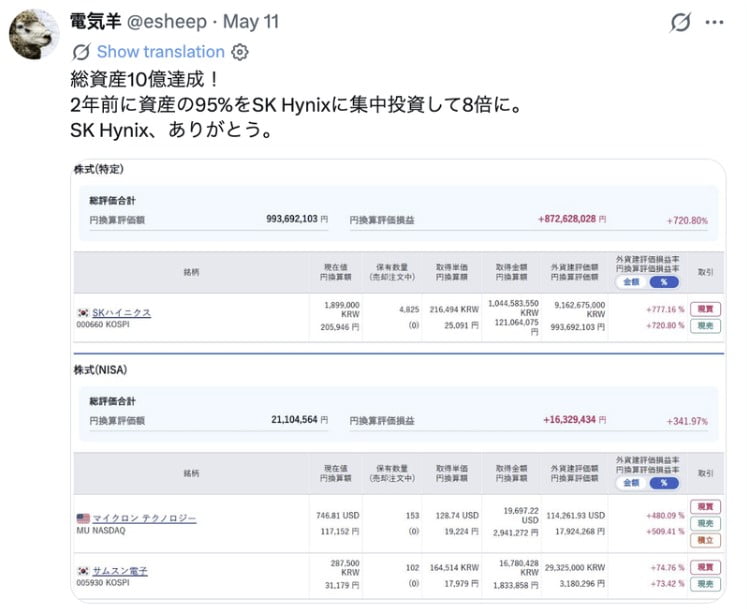Click the +777.16 % return value
The height and width of the screenshot is (609, 747).
[x=665, y=309]
